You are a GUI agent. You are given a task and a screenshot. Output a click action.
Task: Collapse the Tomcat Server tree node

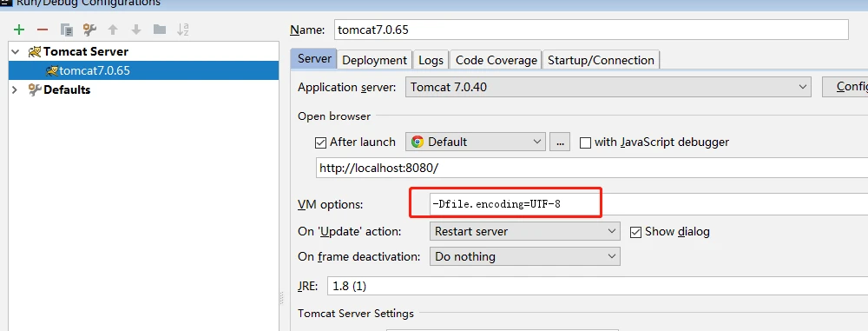(15, 52)
